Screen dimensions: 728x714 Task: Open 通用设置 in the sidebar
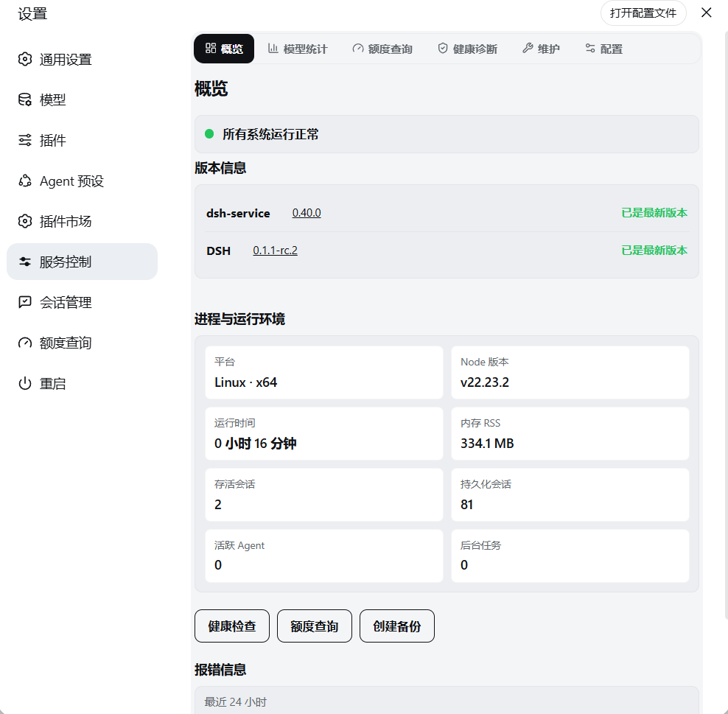(83, 60)
